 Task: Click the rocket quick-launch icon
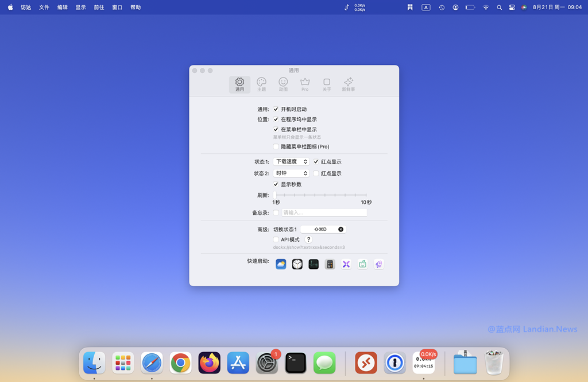point(378,264)
